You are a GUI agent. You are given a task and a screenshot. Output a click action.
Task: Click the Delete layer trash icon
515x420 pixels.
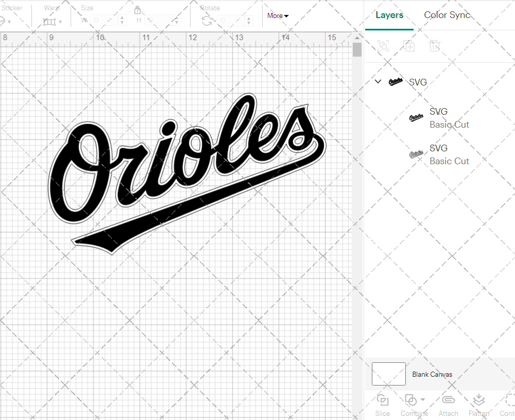[x=435, y=46]
